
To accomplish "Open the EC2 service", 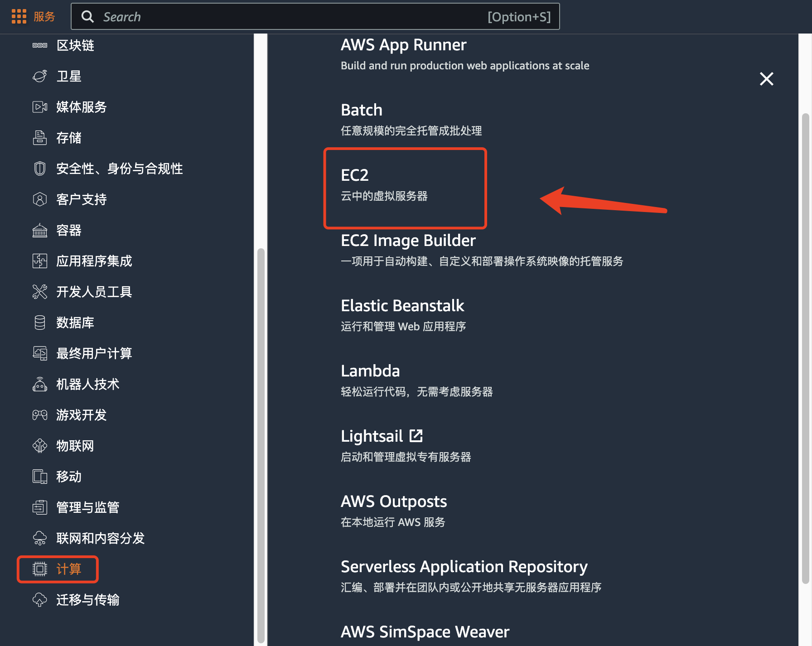I will tap(355, 175).
